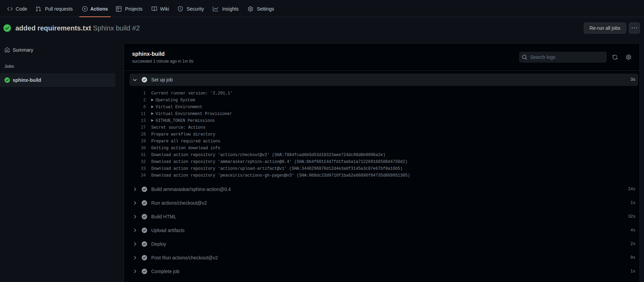Image resolution: width=644 pixels, height=282 pixels.
Task: Click the sphinx-build panel heading
Action: click(x=148, y=54)
